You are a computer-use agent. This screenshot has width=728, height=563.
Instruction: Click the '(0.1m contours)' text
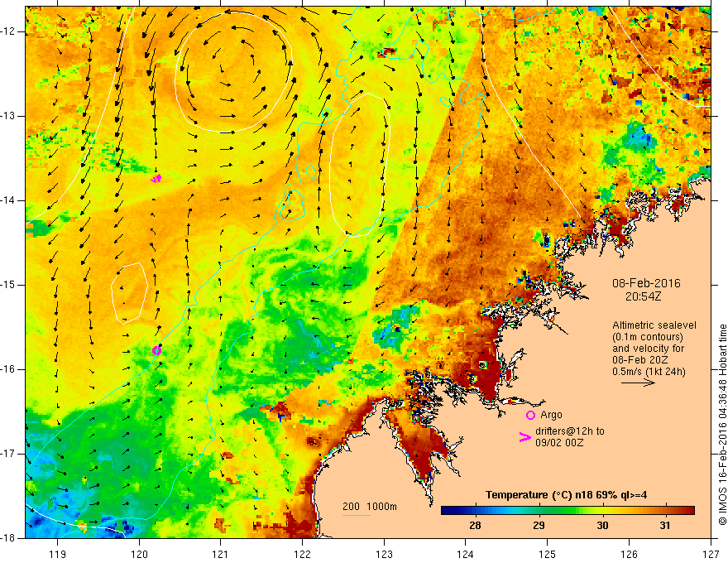(647, 337)
